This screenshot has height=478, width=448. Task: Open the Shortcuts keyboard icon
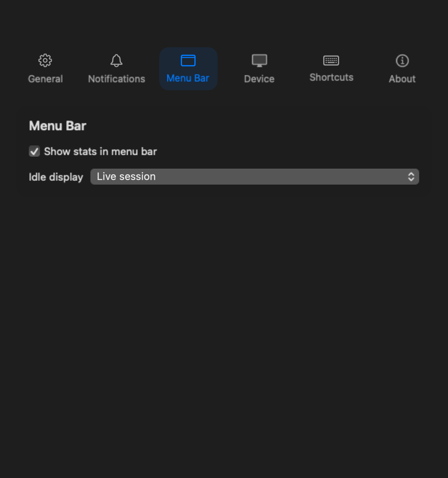click(x=331, y=60)
